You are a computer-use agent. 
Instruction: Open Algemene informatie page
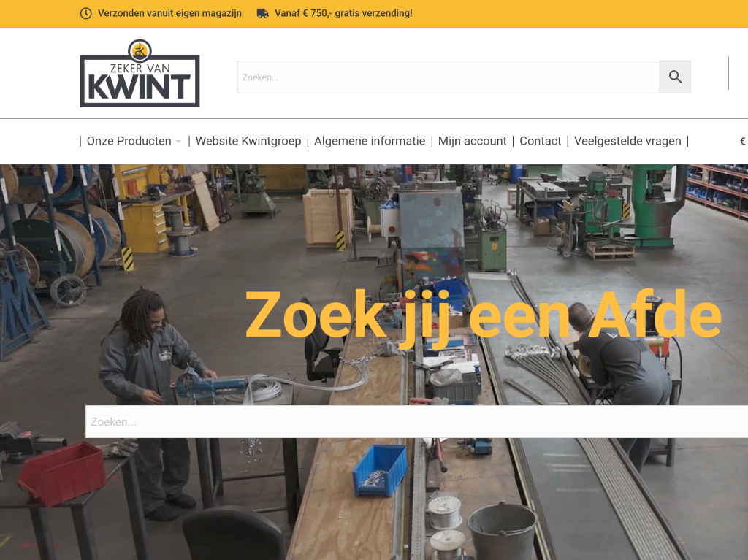[370, 141]
